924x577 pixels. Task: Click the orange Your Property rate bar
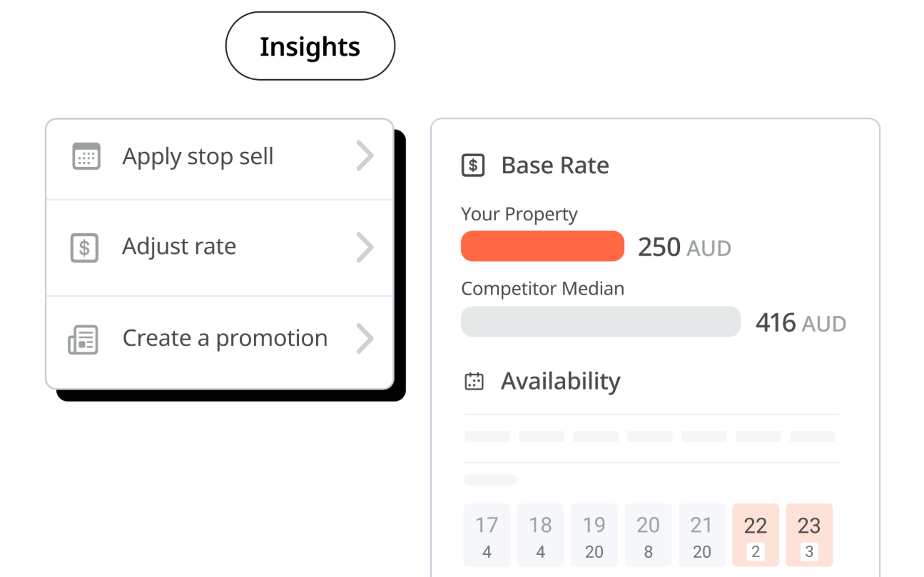pyautogui.click(x=542, y=246)
